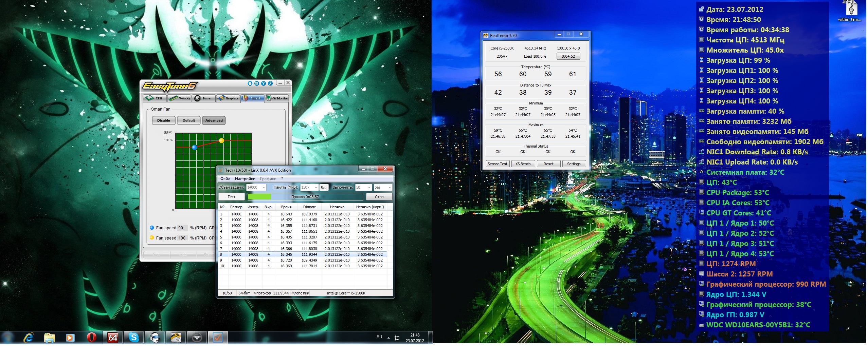Screen dimensions: 868x346
Task: Open the Настройки menu in LinX
Action: [x=245, y=179]
